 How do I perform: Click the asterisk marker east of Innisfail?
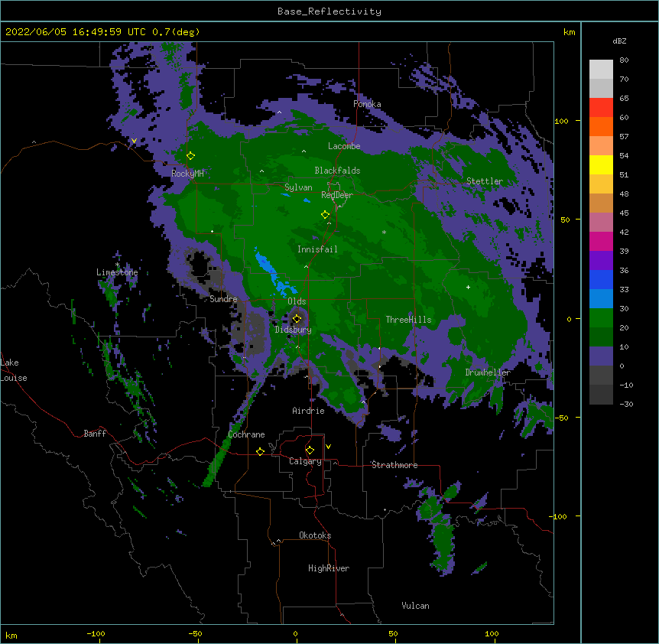(x=384, y=233)
